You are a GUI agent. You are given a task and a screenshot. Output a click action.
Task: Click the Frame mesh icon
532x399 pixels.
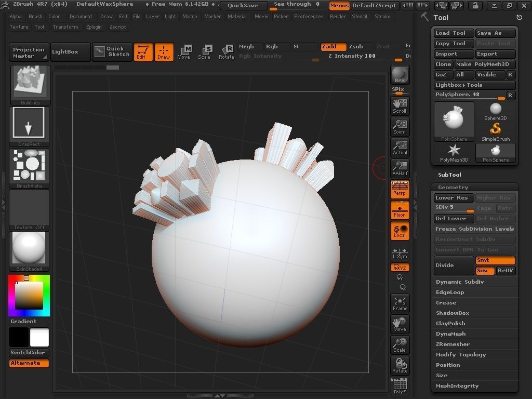pos(400,303)
